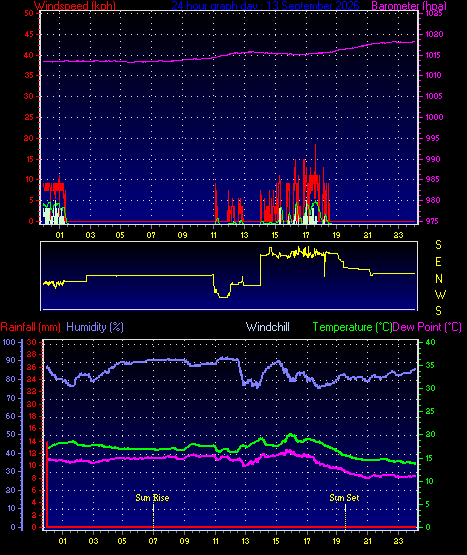Click the 40 temperature scale value
Image resolution: width=467 pixels, height=555 pixels.
430,342
